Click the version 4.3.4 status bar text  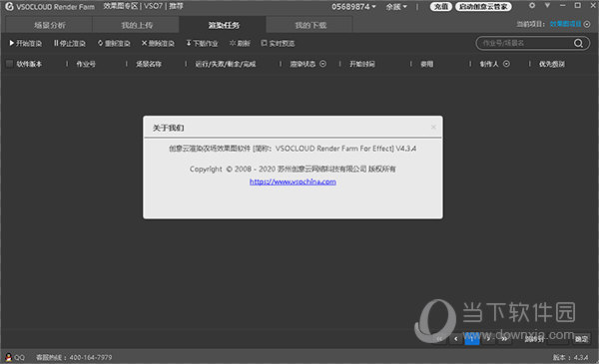570,357
